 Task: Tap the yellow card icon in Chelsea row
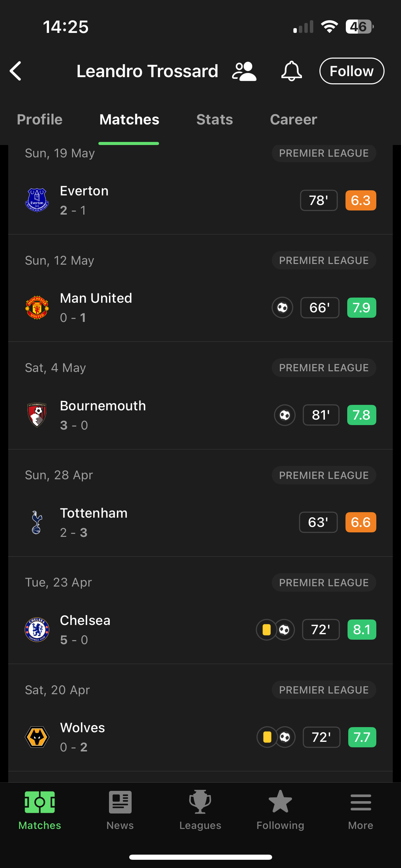(266, 630)
